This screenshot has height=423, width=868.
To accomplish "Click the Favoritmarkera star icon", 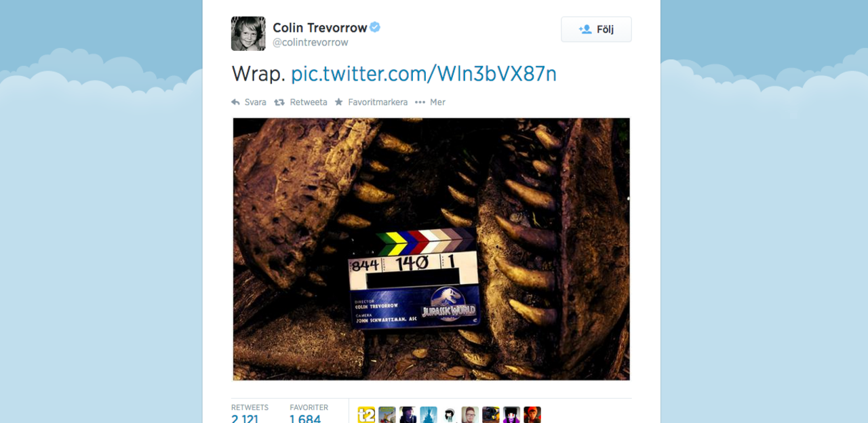I will coord(339,102).
